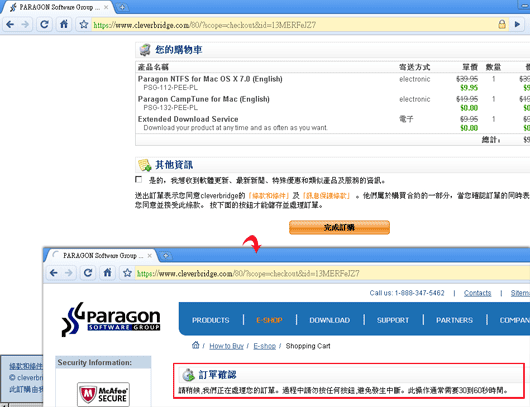This screenshot has width=530, height=407.
Task: Open E-SHOP menu in Paragon navigation
Action: (269, 320)
